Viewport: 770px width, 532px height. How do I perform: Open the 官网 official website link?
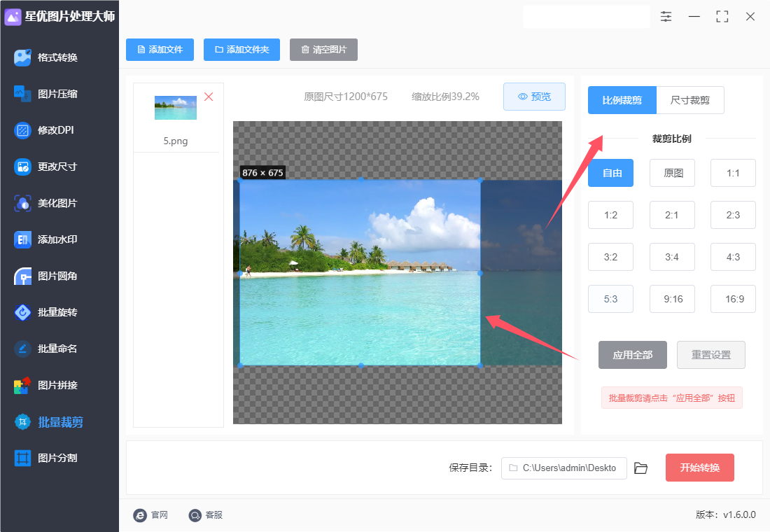150,514
